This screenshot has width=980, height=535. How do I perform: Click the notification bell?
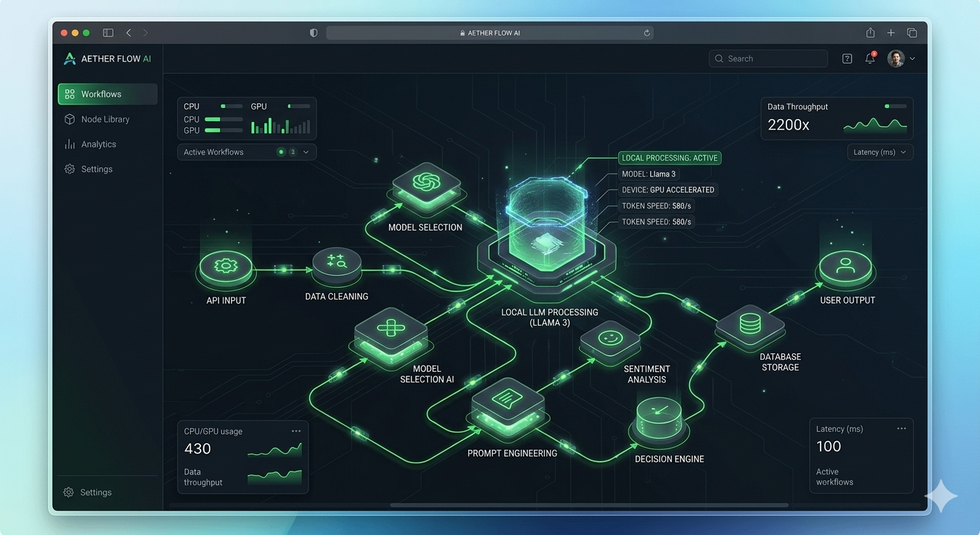point(869,59)
